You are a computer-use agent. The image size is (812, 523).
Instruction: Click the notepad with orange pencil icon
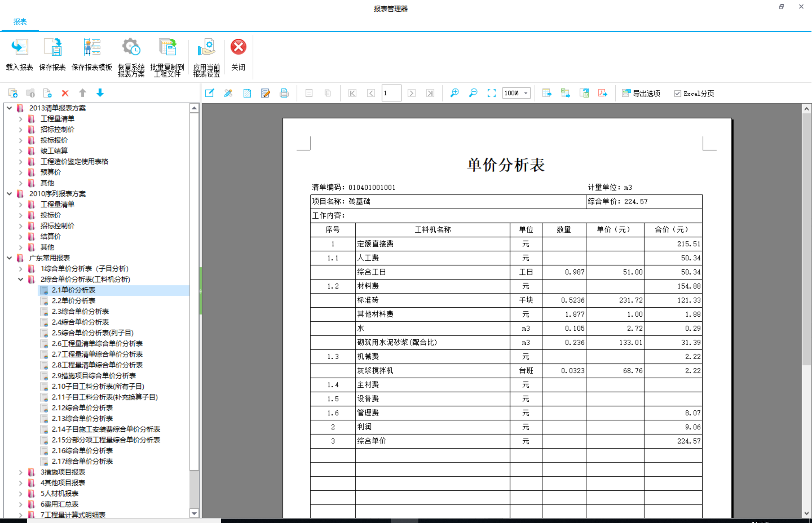pos(265,93)
